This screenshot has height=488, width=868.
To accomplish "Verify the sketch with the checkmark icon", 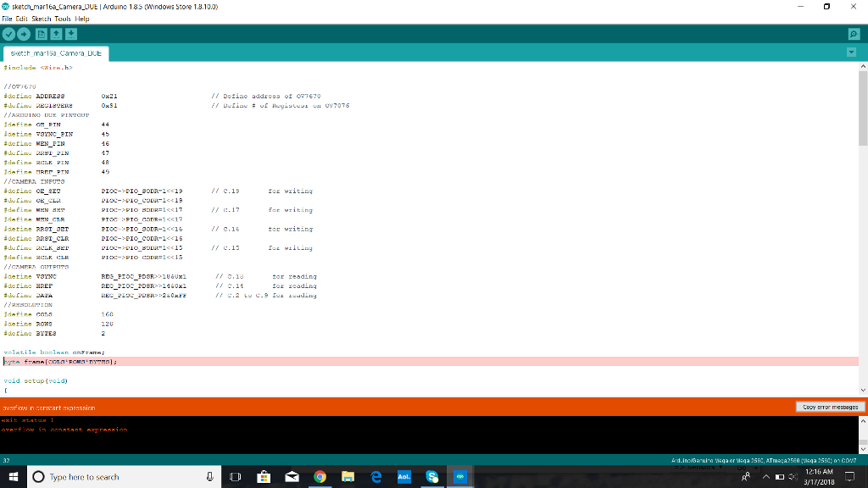I will 8,34.
